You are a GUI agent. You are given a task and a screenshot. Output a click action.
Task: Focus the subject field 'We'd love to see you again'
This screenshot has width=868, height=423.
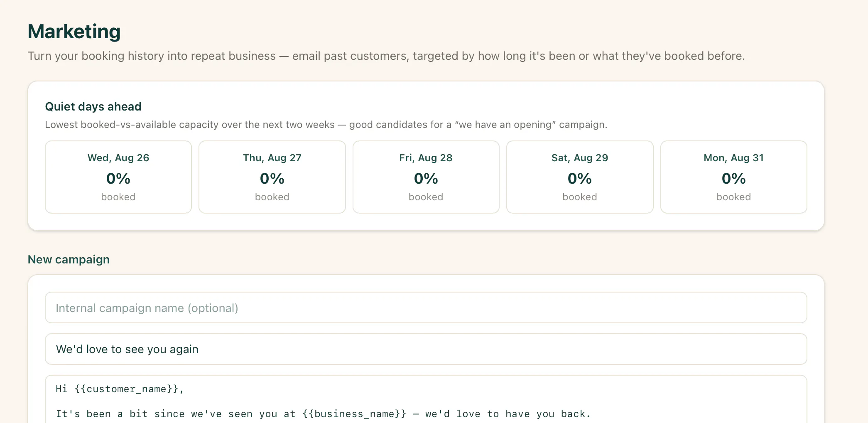(426, 349)
